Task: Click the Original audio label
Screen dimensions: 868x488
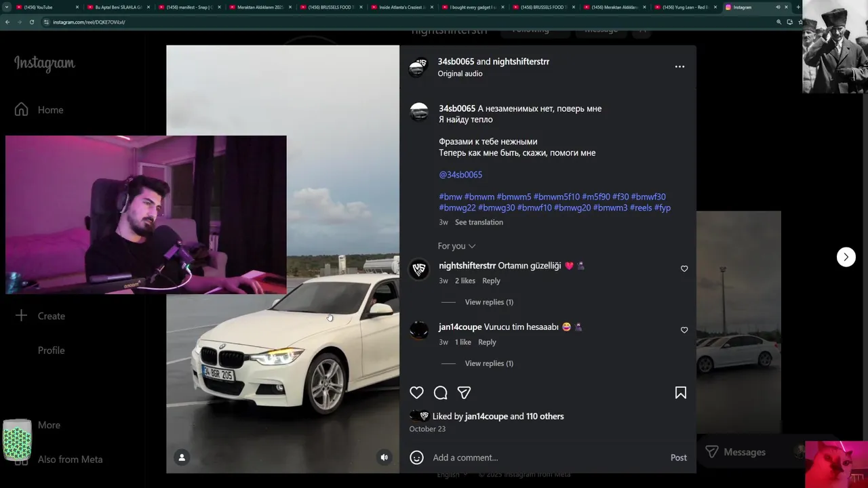Action: [x=460, y=74]
